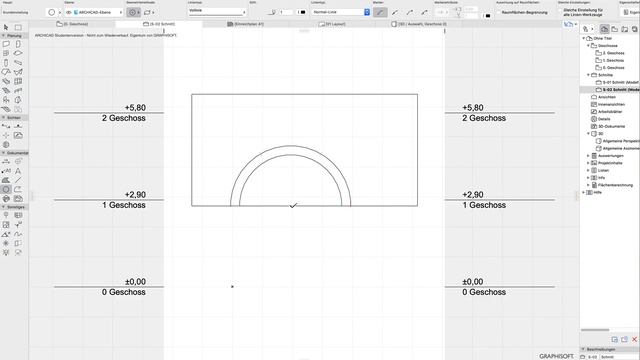Open the Normal-Linie category dropdown

[x=341, y=12]
